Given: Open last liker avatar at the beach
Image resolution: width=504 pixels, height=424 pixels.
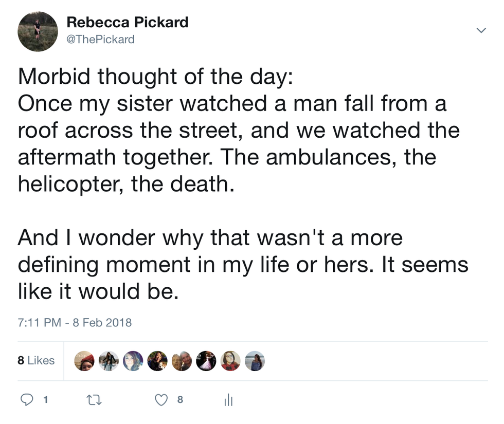Looking at the screenshot, I should pos(254,361).
